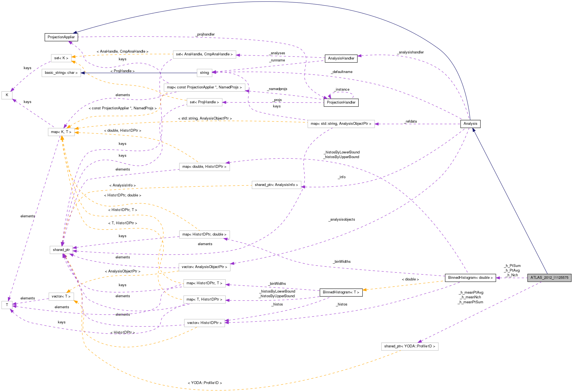Click the string node
The height and width of the screenshot is (392, 573).
click(x=204, y=73)
